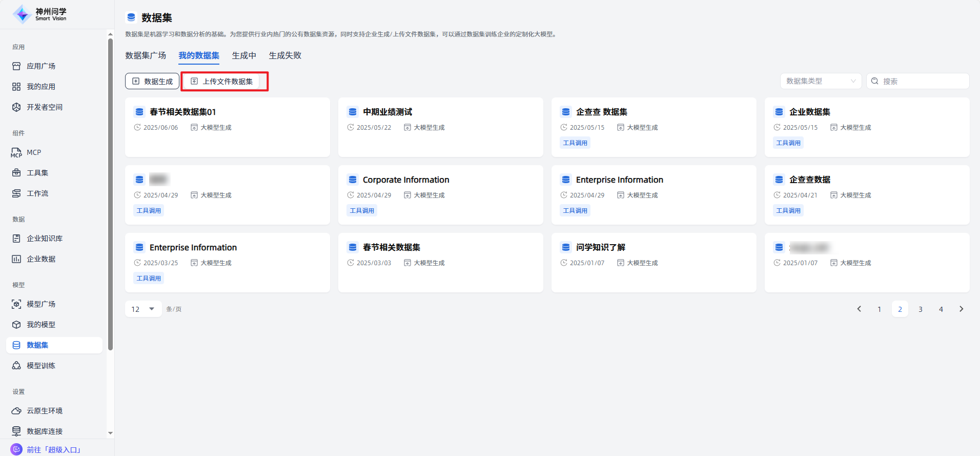980x456 pixels.
Task: Select the 模型训练 icon
Action: 16,366
